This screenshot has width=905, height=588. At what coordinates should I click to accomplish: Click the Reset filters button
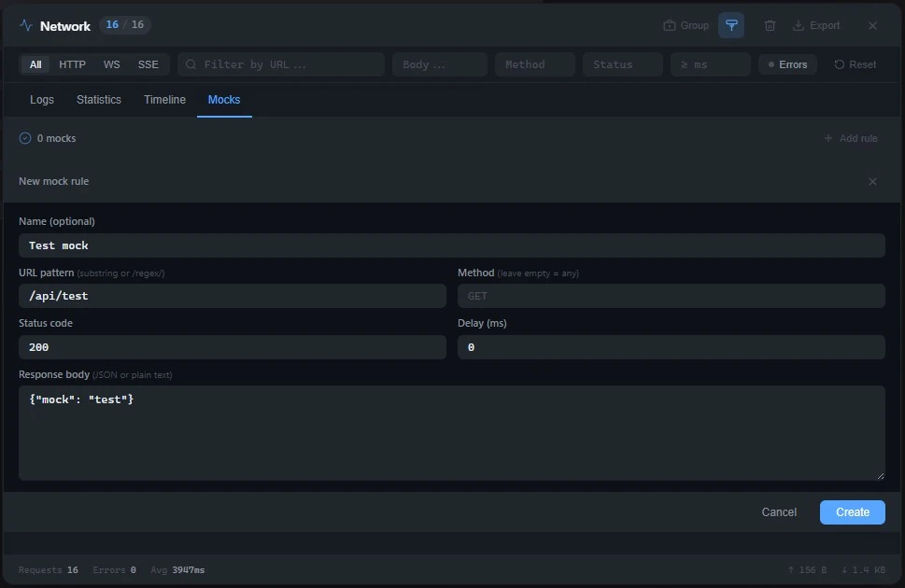pyautogui.click(x=856, y=64)
